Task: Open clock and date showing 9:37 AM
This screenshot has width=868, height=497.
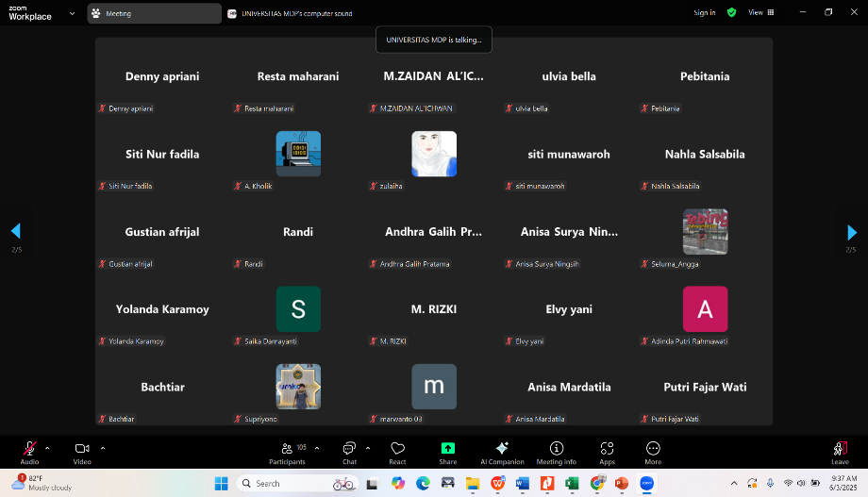Action: point(843,483)
